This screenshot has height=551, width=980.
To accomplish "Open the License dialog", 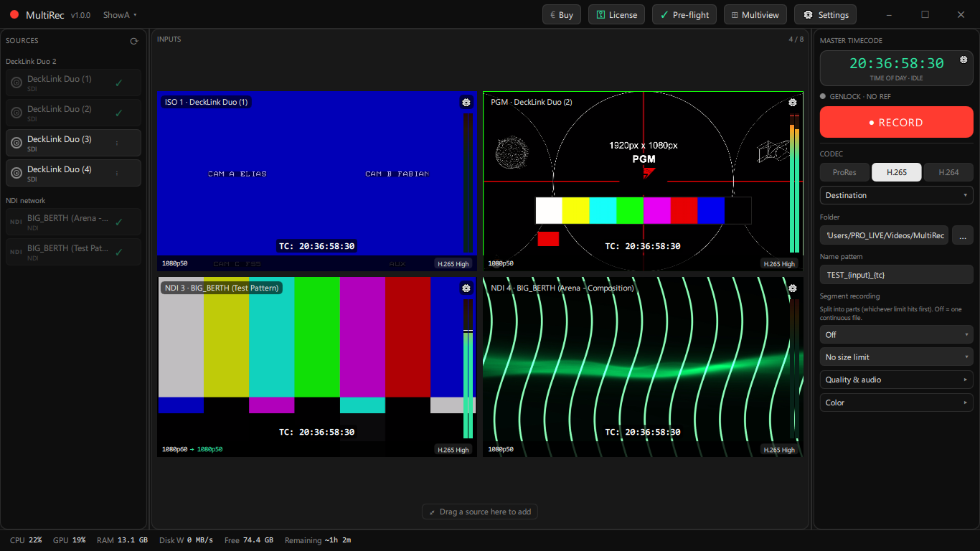I will 616,14.
